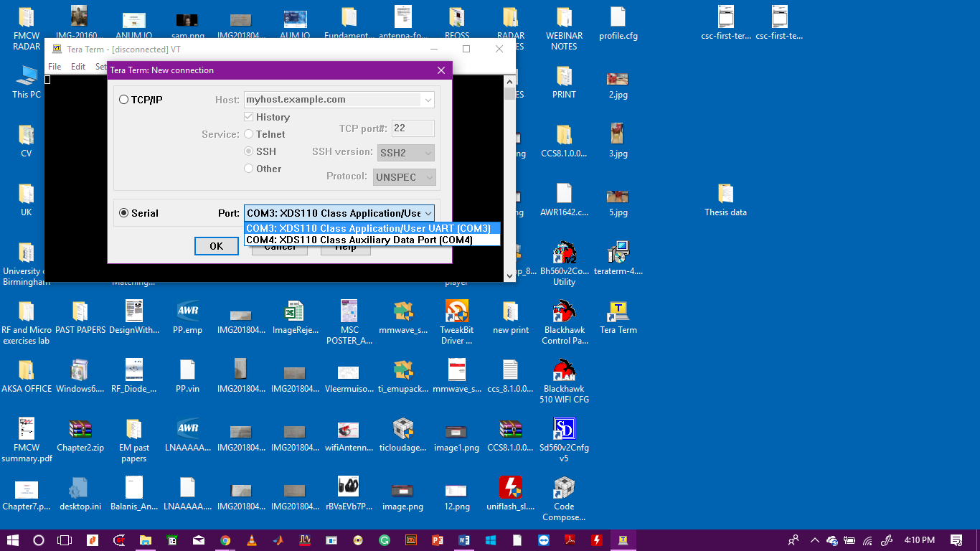The image size is (980, 551).
Task: Select the Blackhawk 510 WIFI CFG icon
Action: [x=565, y=381]
